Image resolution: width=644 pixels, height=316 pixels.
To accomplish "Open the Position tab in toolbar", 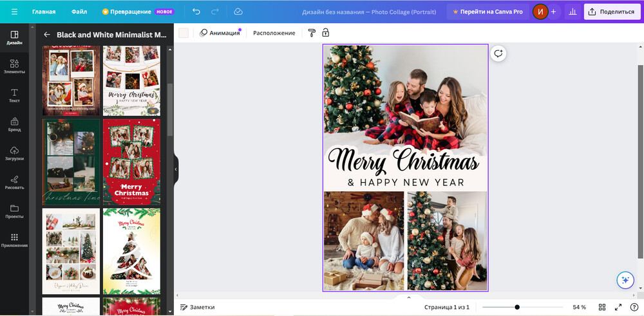I will pyautogui.click(x=274, y=33).
